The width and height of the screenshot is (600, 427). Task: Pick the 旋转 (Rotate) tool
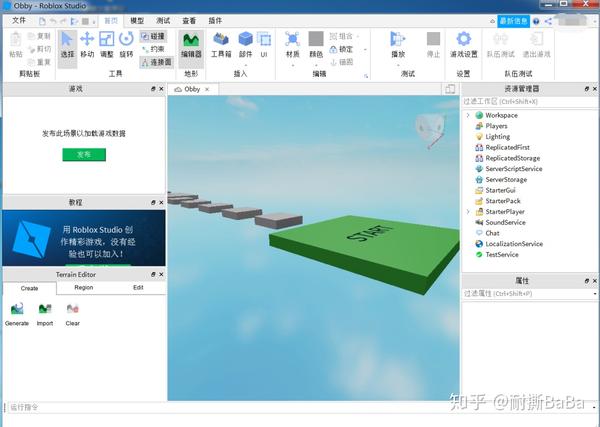(126, 46)
